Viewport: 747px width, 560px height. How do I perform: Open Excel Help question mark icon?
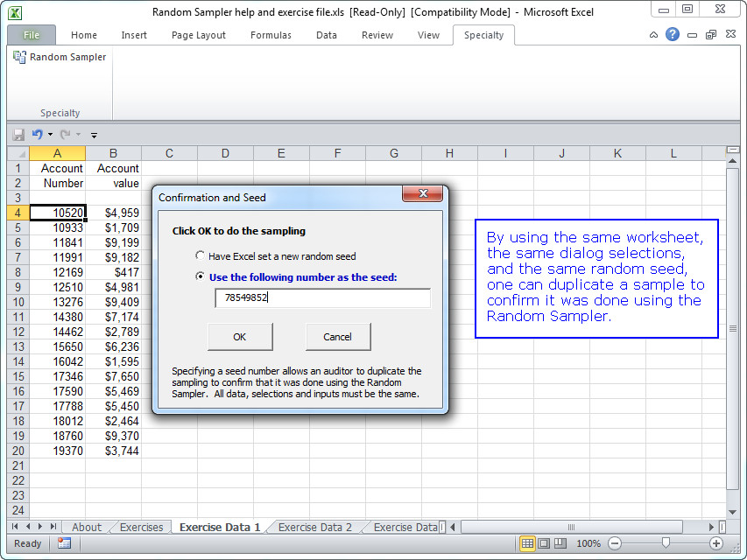coord(672,35)
